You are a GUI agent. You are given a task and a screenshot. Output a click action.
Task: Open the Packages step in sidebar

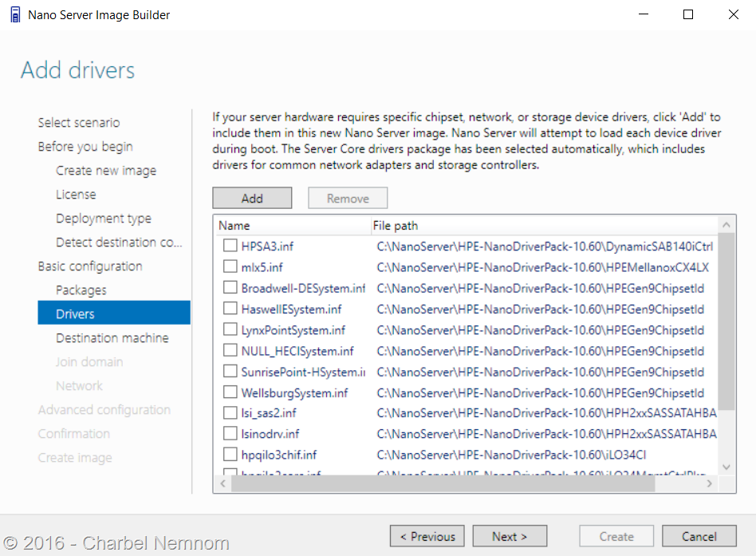coord(81,290)
